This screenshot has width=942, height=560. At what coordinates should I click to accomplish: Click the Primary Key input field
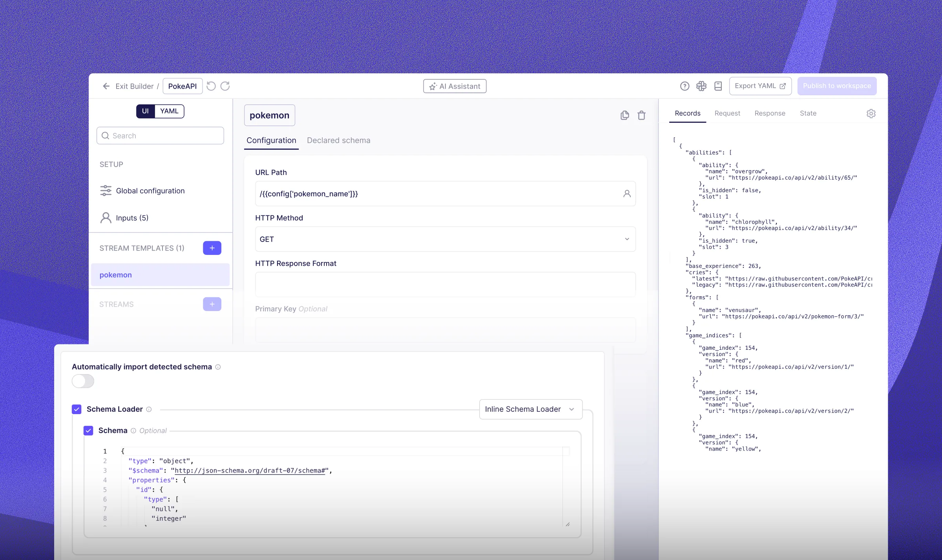pyautogui.click(x=445, y=330)
